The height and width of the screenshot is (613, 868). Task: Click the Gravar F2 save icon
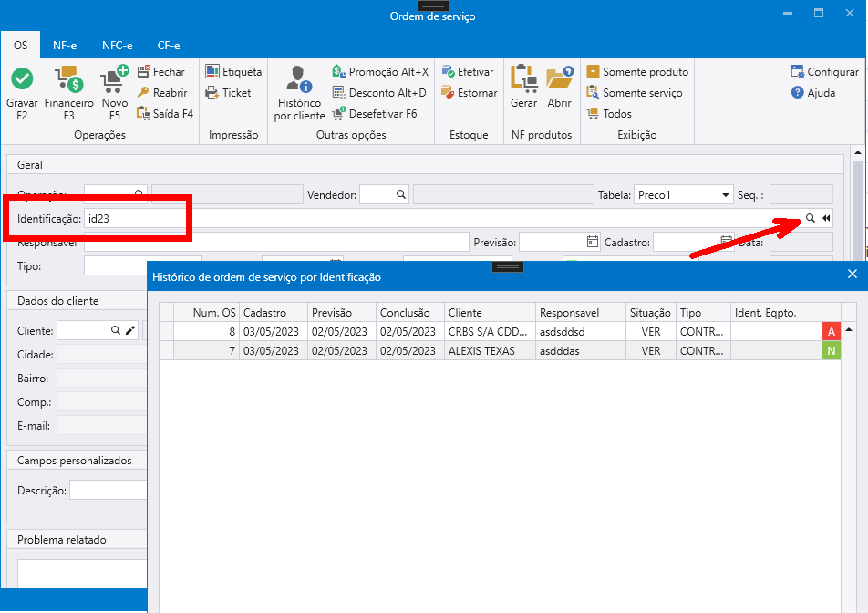click(x=22, y=81)
